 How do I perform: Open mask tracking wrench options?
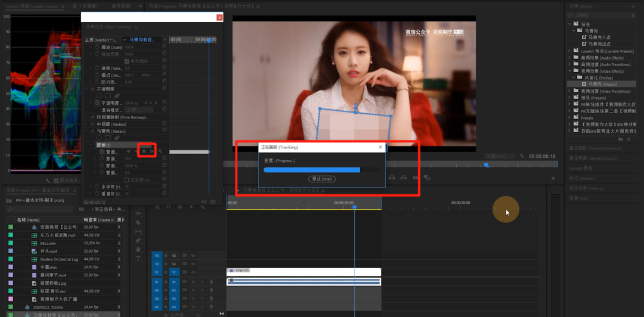click(160, 151)
